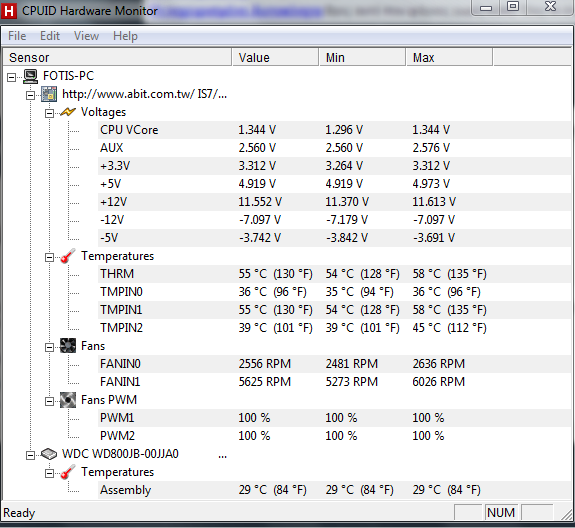Collapse the Voltages group
The width and height of the screenshot is (575, 528).
tap(50, 113)
